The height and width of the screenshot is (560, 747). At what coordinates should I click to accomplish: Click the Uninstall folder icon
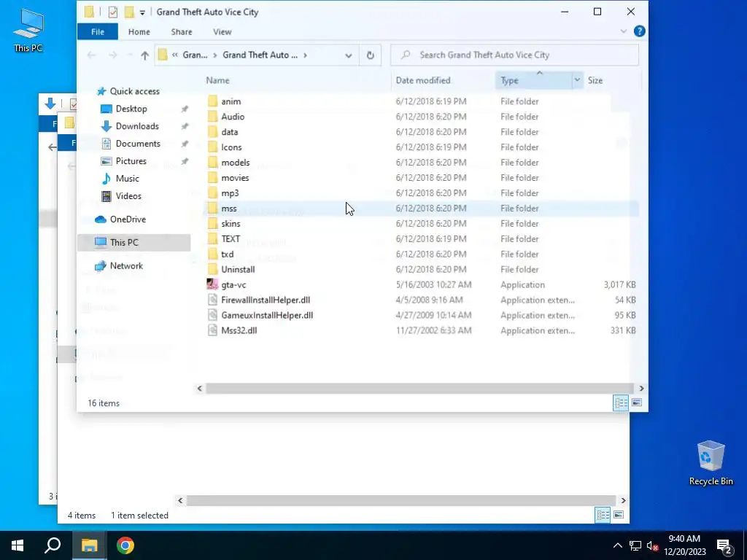213,269
